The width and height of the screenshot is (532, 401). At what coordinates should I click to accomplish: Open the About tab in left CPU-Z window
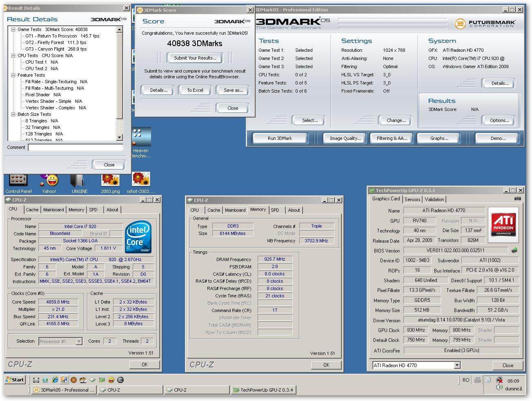(112, 210)
